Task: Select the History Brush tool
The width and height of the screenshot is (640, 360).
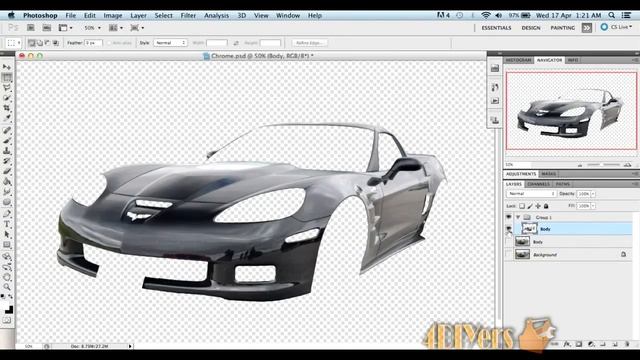Action: coord(7,161)
